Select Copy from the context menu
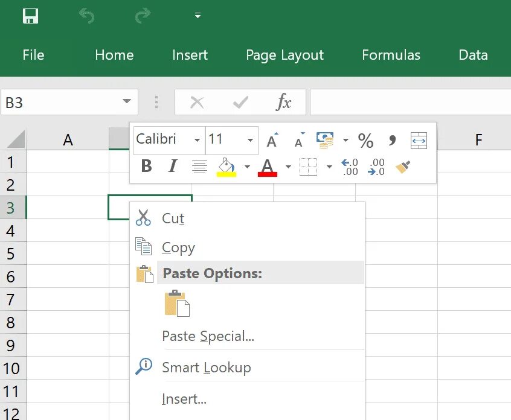 click(x=178, y=247)
